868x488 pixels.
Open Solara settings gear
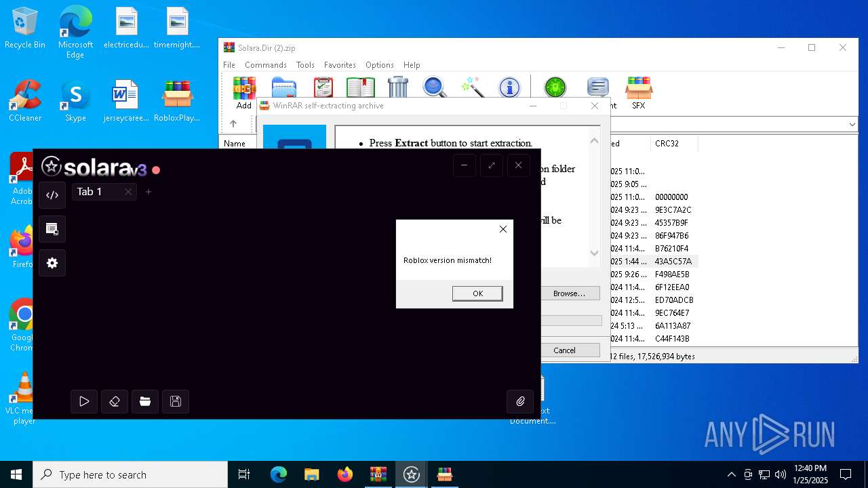pyautogui.click(x=52, y=263)
